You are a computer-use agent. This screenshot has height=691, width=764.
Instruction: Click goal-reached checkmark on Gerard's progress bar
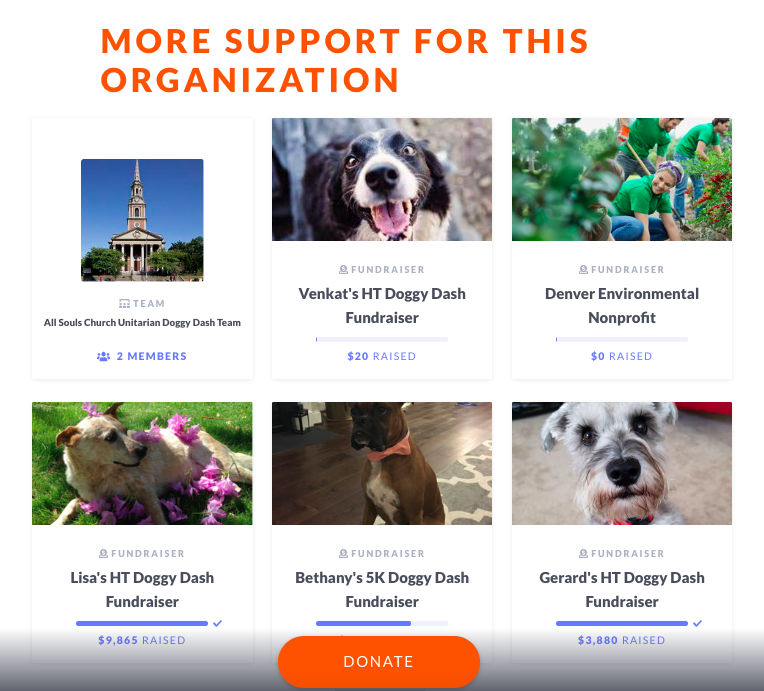[698, 623]
